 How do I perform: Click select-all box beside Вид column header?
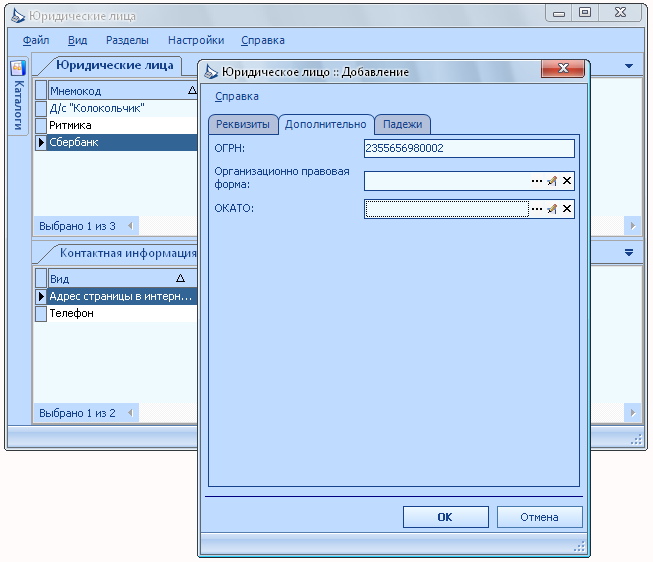41,278
